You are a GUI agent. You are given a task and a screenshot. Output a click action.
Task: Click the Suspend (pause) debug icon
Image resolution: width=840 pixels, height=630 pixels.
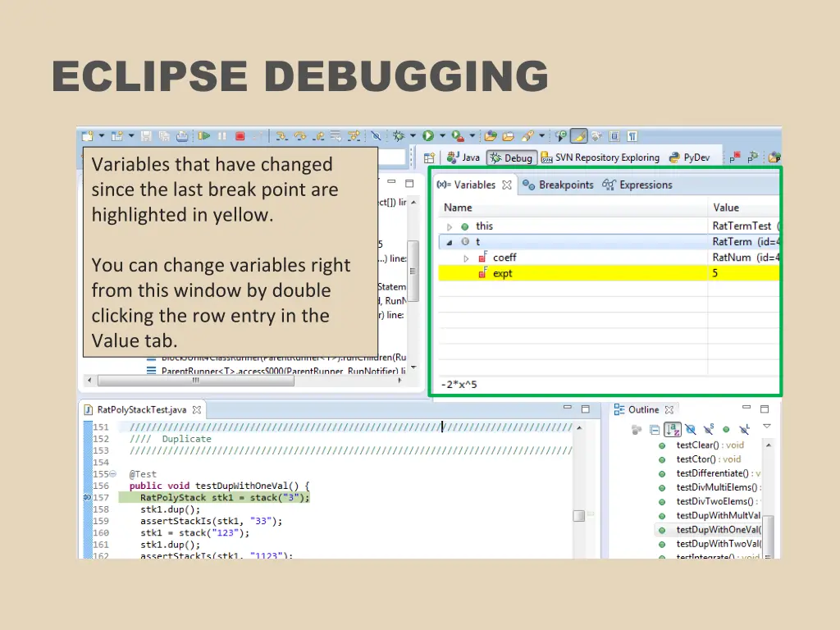(x=221, y=135)
